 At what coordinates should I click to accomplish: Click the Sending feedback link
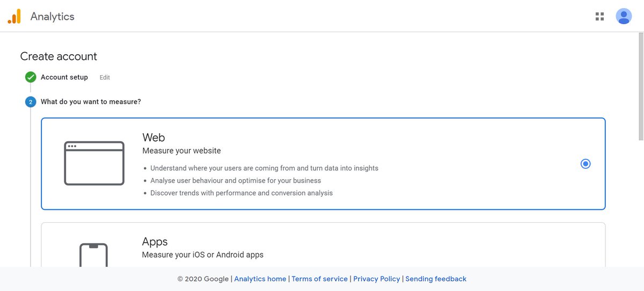(436, 279)
